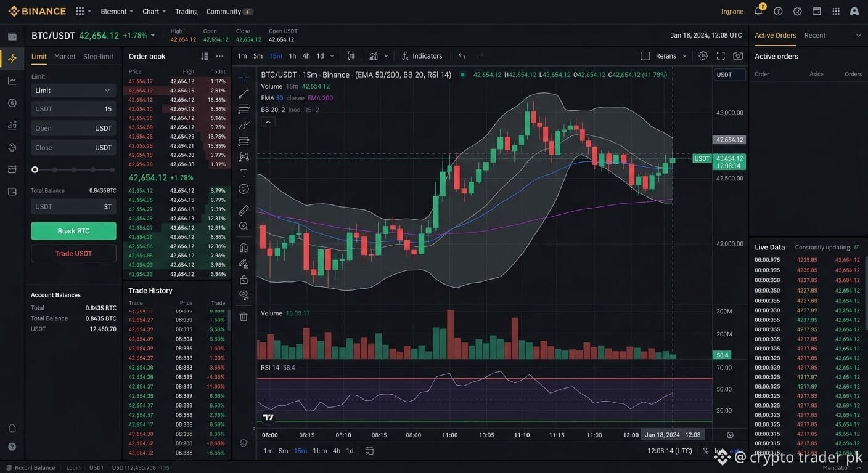Open the go-to-date calendar icon

[x=369, y=451]
